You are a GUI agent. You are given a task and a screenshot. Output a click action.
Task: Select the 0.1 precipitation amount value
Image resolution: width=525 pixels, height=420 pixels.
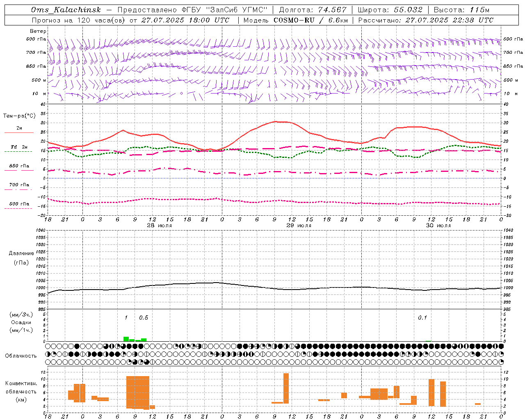(422, 317)
